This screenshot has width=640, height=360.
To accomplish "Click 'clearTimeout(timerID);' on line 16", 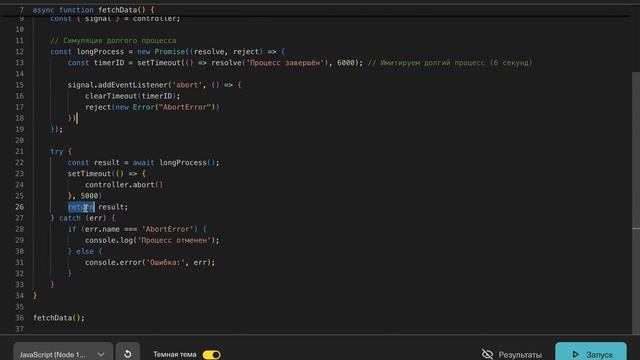I will (133, 96).
